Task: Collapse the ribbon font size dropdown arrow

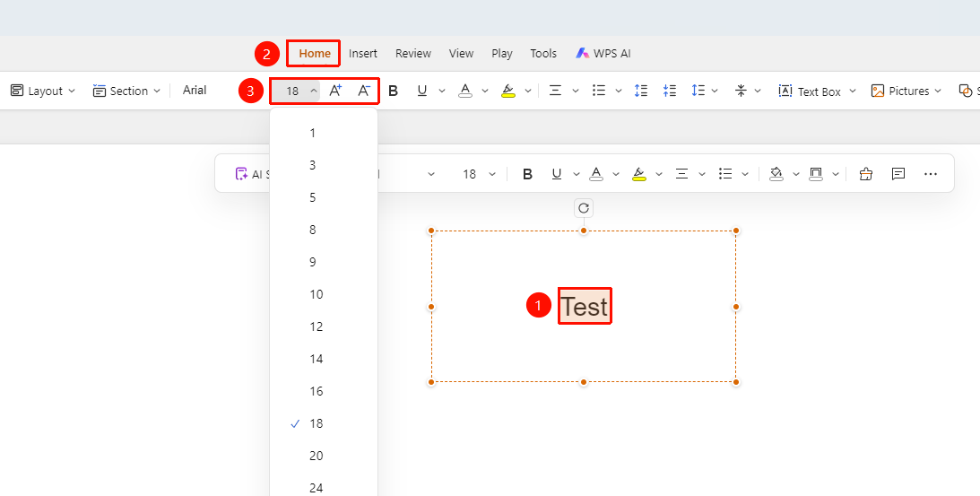Action: (314, 91)
